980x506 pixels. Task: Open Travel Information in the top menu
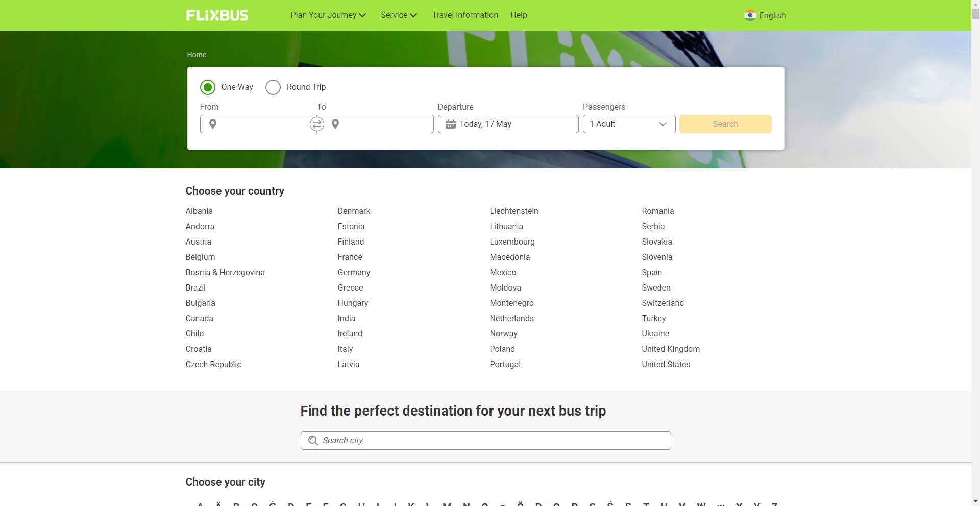pos(464,15)
